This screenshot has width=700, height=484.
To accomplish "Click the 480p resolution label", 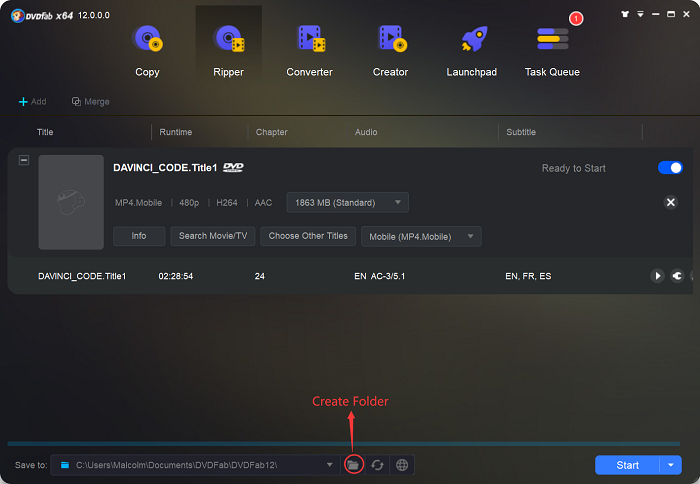I will pos(189,203).
